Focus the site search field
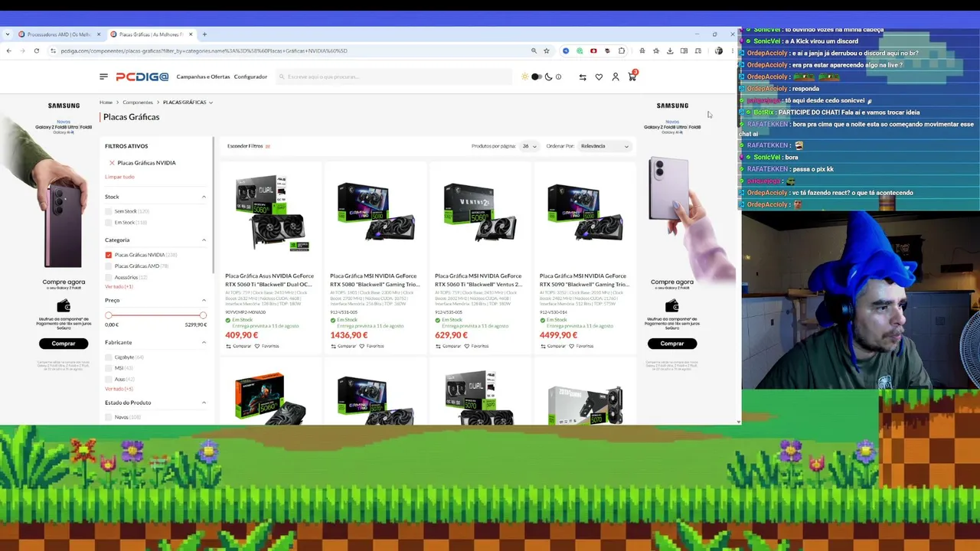Image resolution: width=980 pixels, height=551 pixels. coord(394,77)
